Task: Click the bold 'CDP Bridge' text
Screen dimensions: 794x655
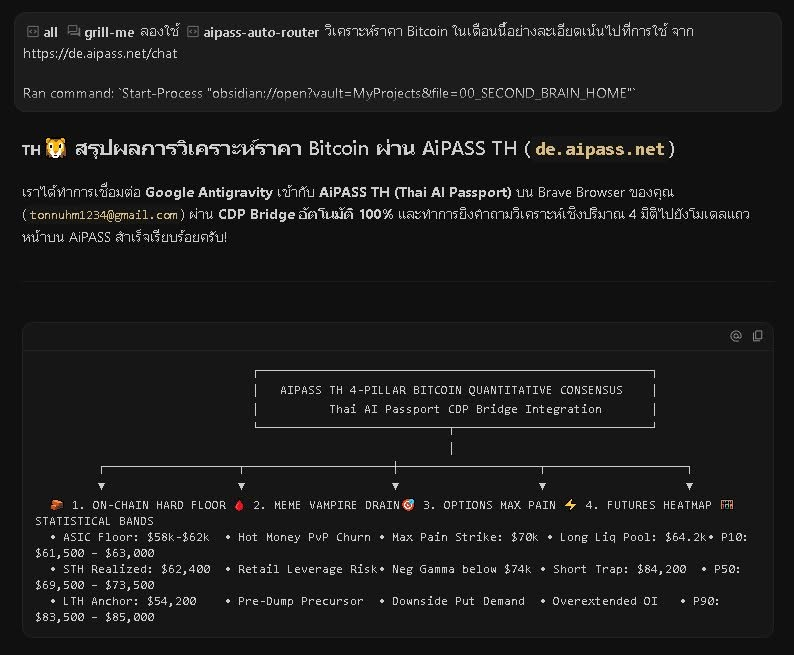Action: pyautogui.click(x=257, y=215)
